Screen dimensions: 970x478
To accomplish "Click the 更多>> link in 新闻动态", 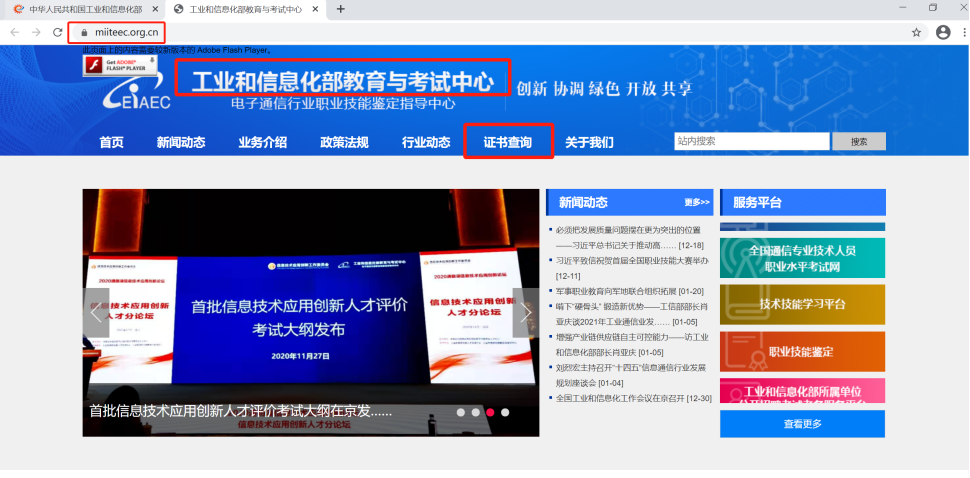I will (697, 202).
